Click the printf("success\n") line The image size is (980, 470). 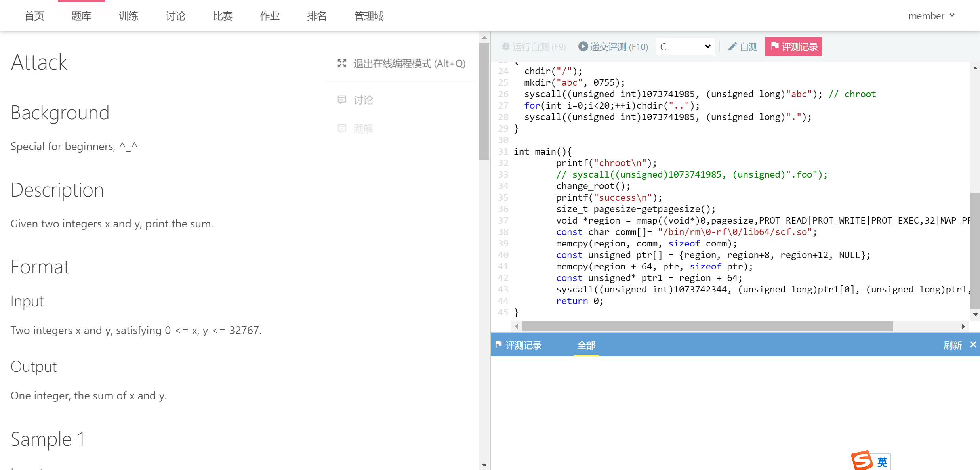609,197
